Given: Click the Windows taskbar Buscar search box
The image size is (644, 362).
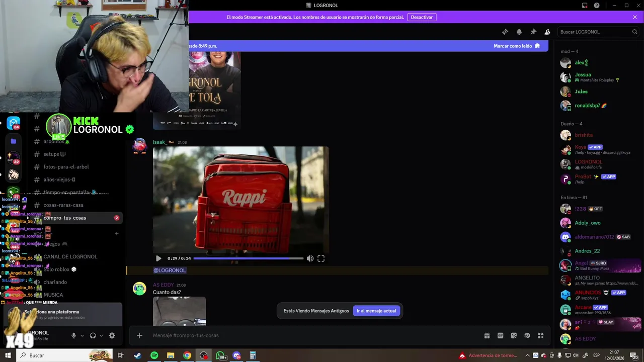Looking at the screenshot, I should (x=64, y=355).
